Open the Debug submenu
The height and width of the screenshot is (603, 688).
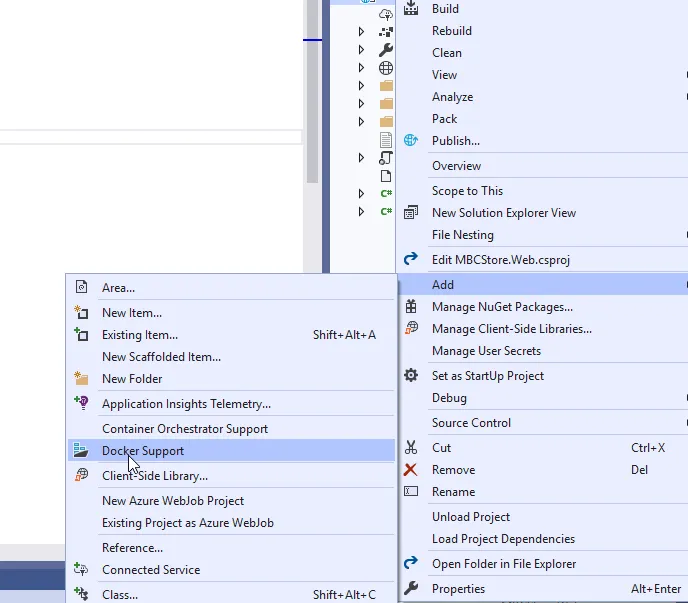(x=542, y=398)
